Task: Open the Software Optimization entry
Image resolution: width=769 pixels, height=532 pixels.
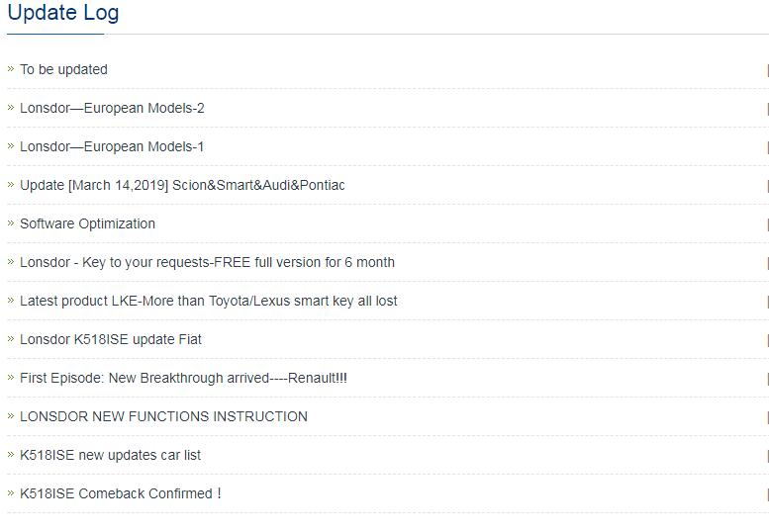Action: click(87, 223)
